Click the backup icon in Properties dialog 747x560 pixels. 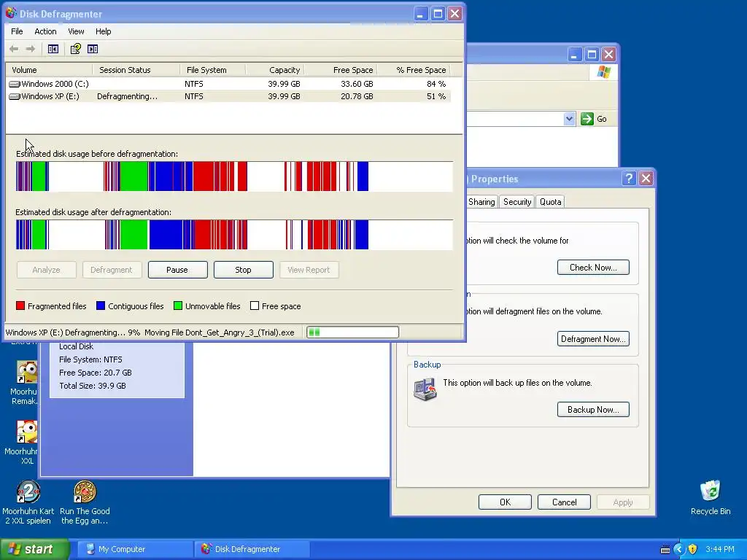(425, 389)
